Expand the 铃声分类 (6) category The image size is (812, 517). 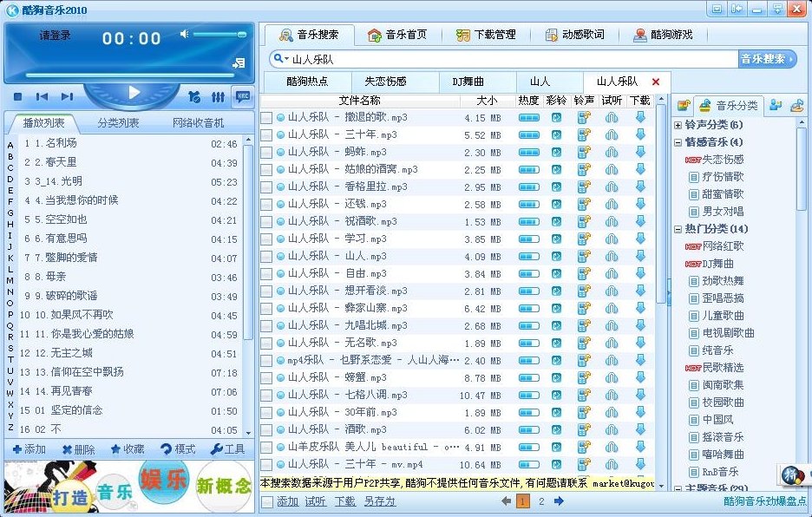(x=678, y=125)
